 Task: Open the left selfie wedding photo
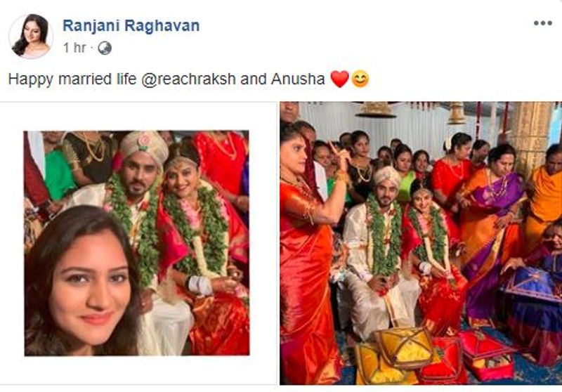click(136, 243)
